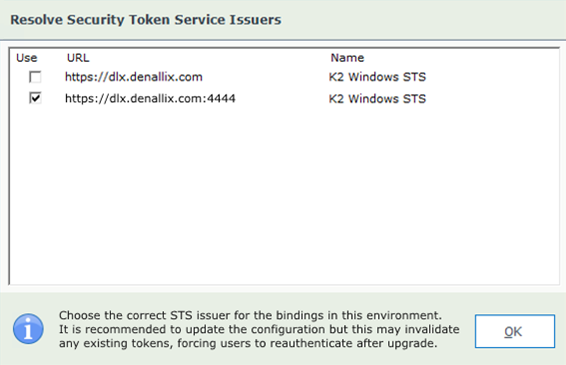
Task: Click the Resolve Security Token Service Issuers title
Action: [x=145, y=19]
